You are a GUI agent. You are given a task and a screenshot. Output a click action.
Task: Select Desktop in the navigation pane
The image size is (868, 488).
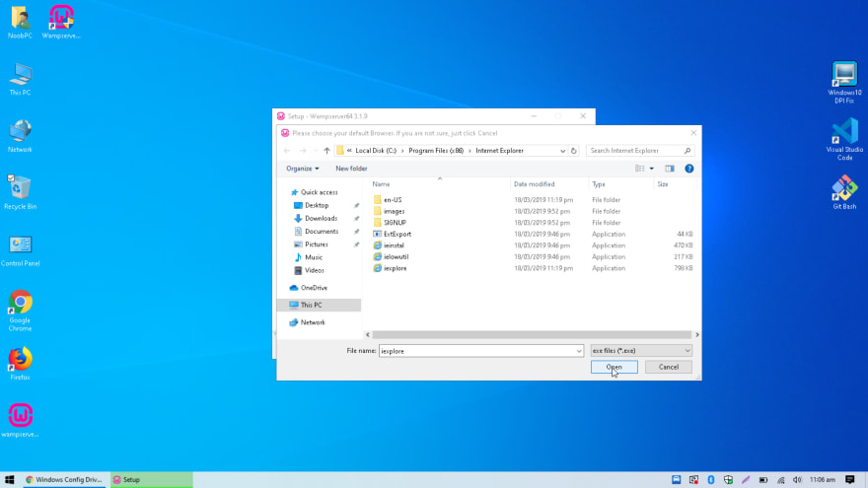[317, 205]
